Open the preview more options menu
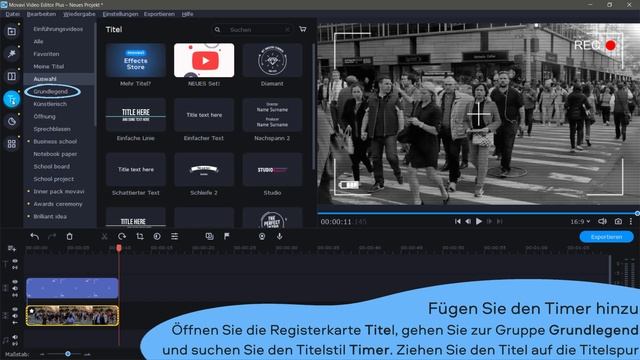This screenshot has width=640, height=360. (631, 221)
